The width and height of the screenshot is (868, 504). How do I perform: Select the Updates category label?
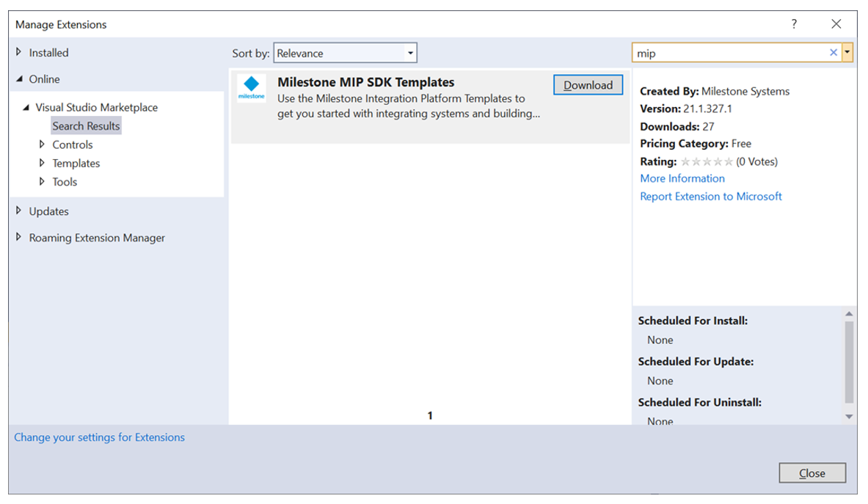click(48, 211)
